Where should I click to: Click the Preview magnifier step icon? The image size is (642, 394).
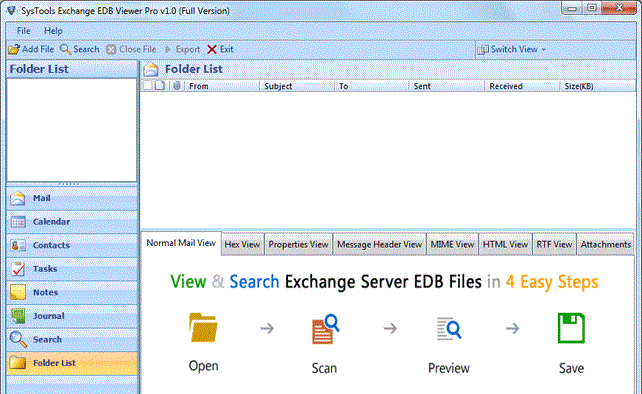[449, 328]
